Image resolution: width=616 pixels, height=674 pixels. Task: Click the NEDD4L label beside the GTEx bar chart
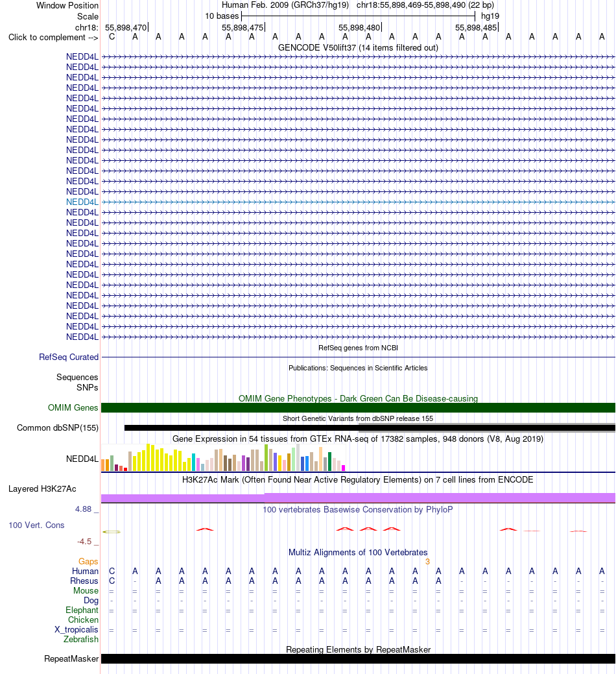click(x=82, y=459)
